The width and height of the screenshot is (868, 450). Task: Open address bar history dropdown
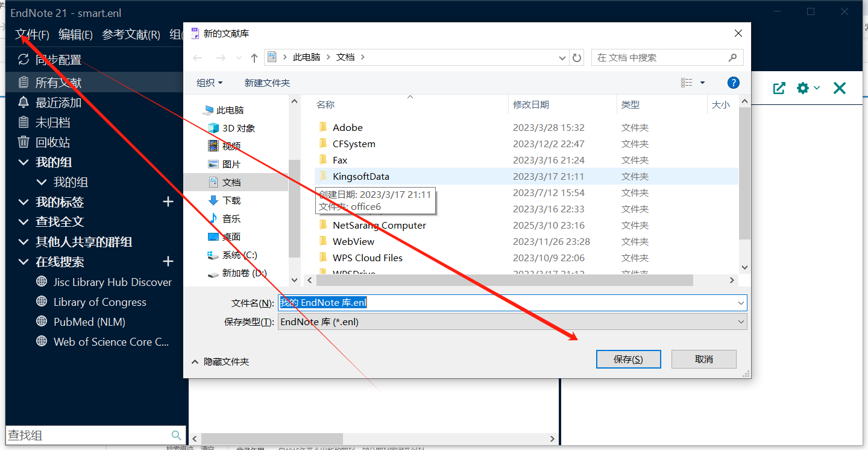563,58
